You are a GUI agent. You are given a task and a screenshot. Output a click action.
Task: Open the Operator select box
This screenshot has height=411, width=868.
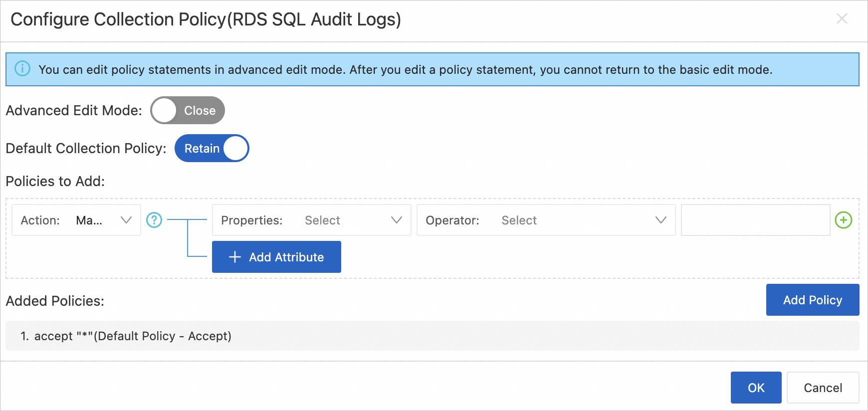(x=545, y=220)
